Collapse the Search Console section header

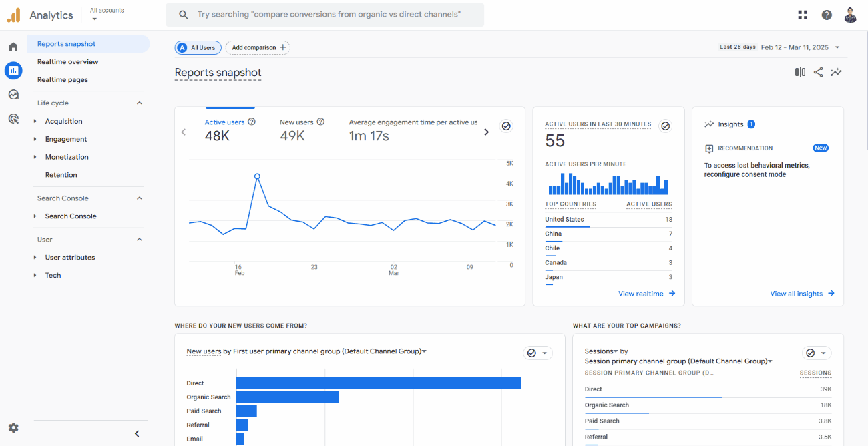(x=140, y=198)
